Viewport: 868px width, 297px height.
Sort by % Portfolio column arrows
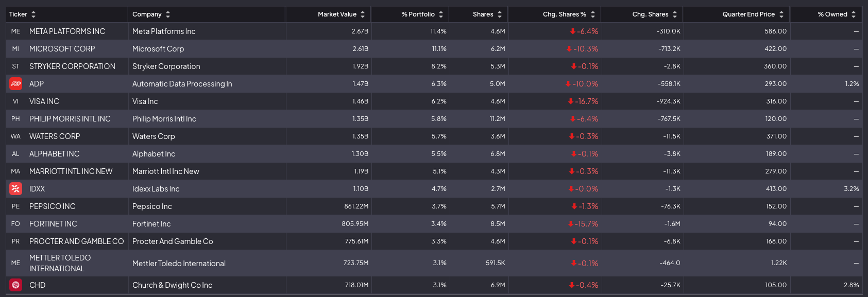click(441, 14)
